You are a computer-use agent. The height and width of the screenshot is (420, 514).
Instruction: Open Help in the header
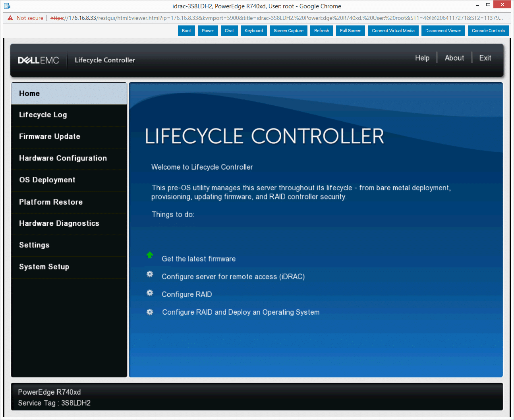[422, 58]
